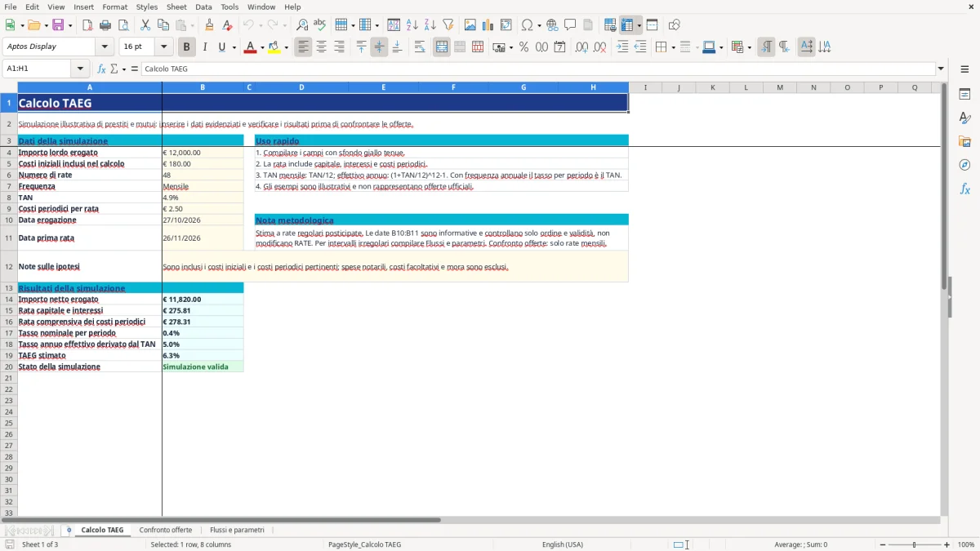Image resolution: width=980 pixels, height=551 pixels.
Task: Open the sidebar Styles deck
Action: [x=964, y=118]
